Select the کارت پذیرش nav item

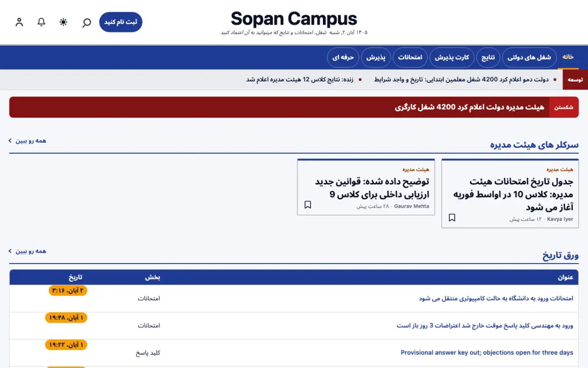452,57
